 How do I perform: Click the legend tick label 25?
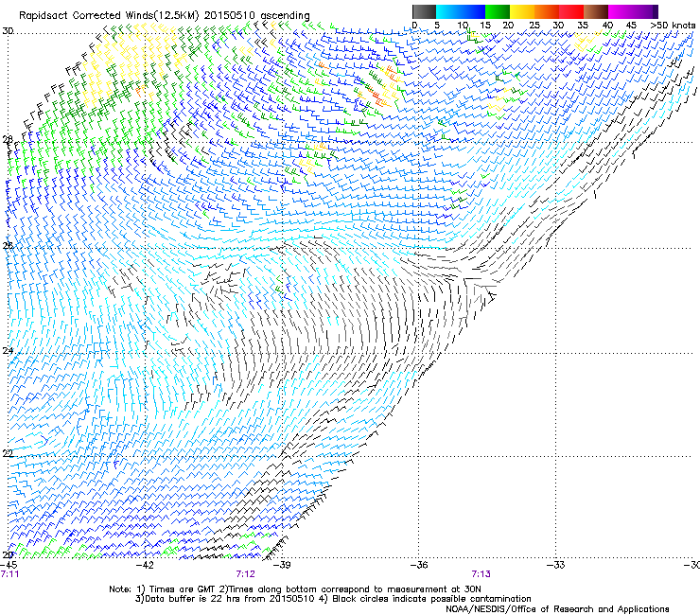(534, 25)
